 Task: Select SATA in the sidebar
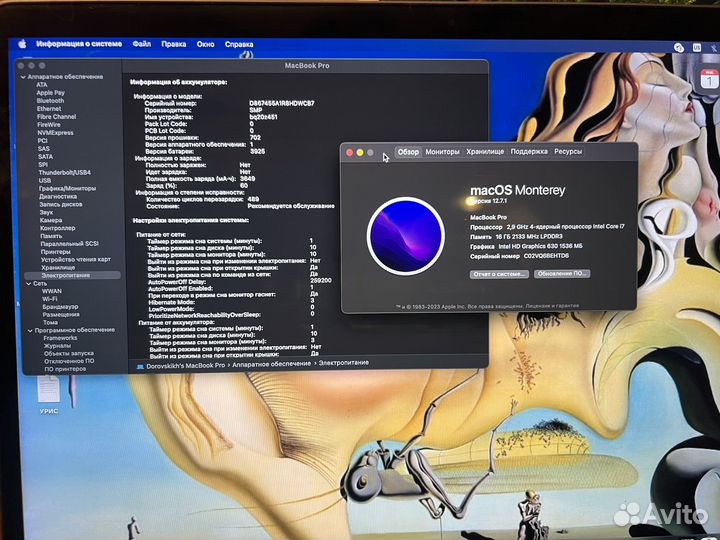tap(45, 157)
